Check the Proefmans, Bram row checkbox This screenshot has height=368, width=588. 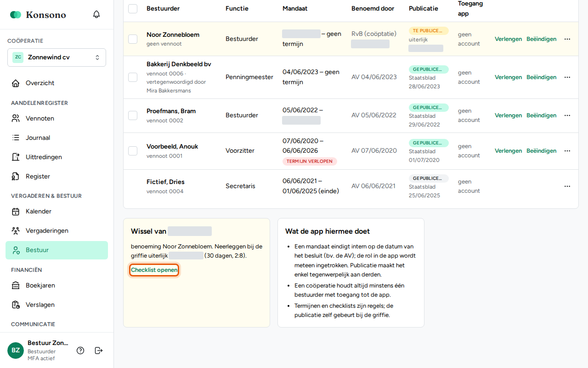pos(133,115)
